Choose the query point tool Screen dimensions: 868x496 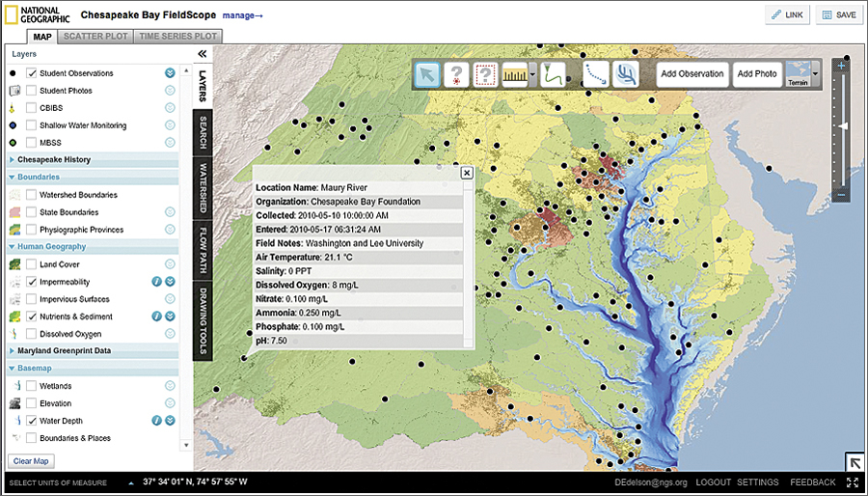point(456,74)
